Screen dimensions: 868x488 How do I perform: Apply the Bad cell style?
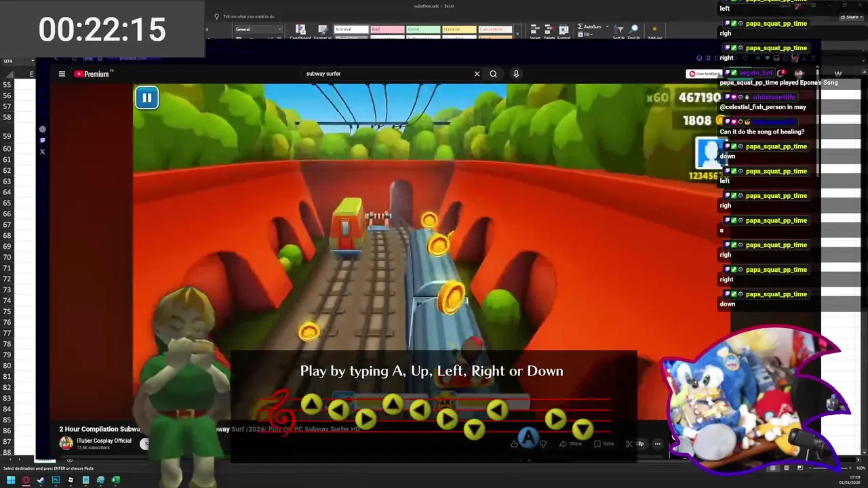[387, 29]
